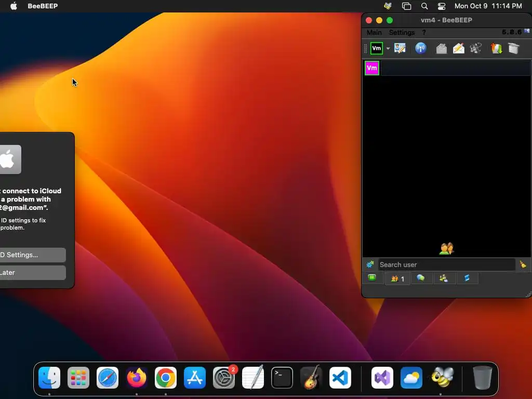Open System Settings with badge 2 in Dock
The width and height of the screenshot is (532, 399).
224,378
